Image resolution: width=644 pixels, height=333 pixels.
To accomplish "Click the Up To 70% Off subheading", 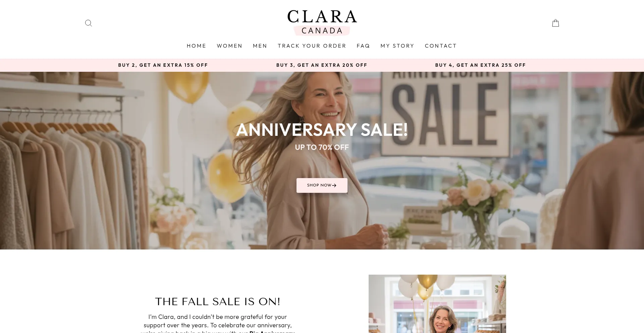I will pos(322,147).
